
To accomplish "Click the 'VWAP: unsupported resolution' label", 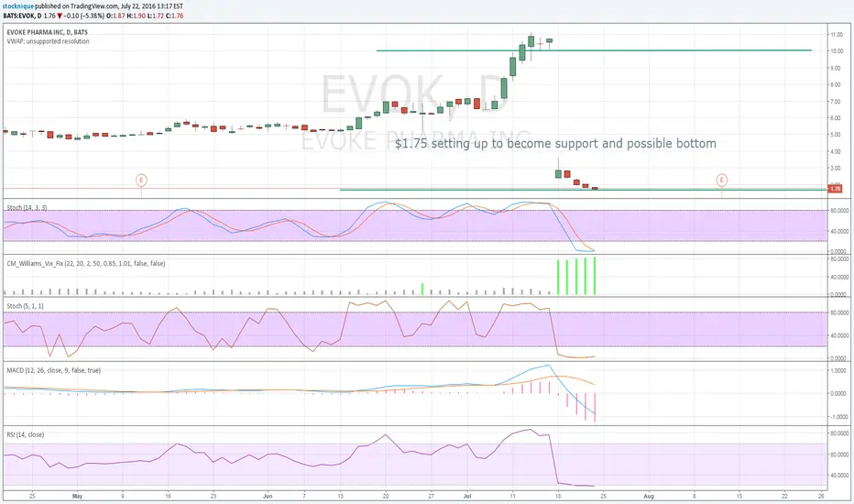I will tap(48, 41).
